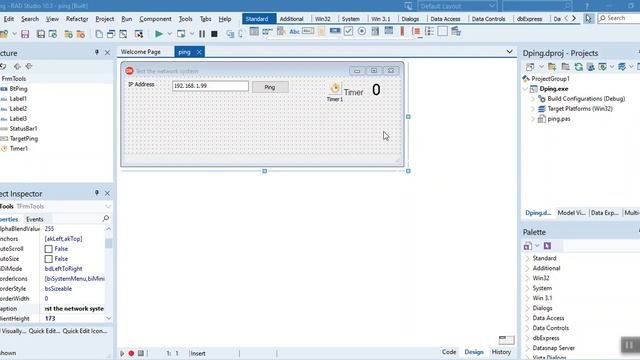Select the TActionList component icon
The width and height of the screenshot is (640, 360).
[x=456, y=31]
